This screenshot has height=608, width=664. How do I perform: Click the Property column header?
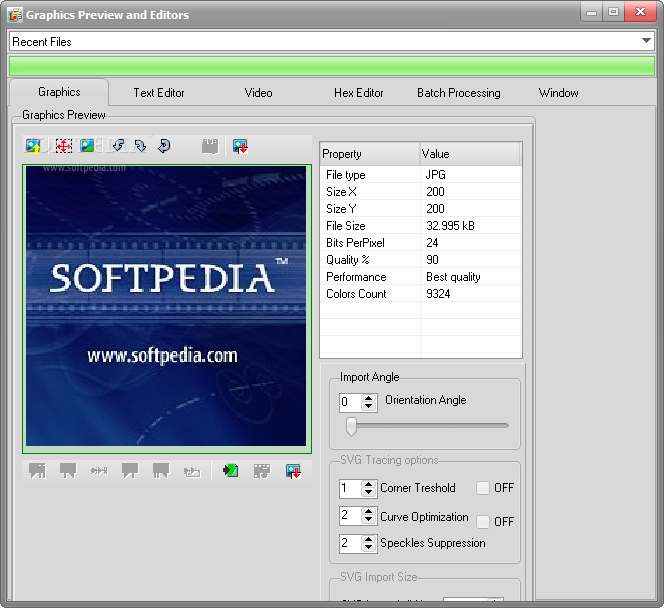370,154
